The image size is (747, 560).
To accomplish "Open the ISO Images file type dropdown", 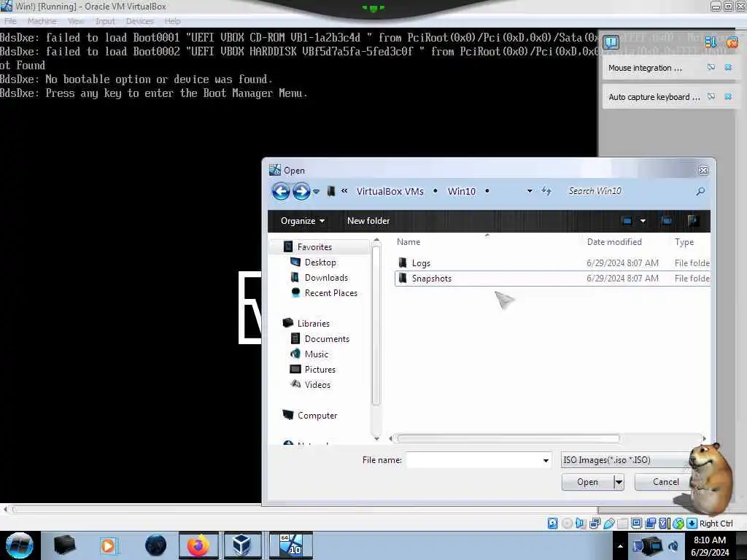I will [x=627, y=460].
